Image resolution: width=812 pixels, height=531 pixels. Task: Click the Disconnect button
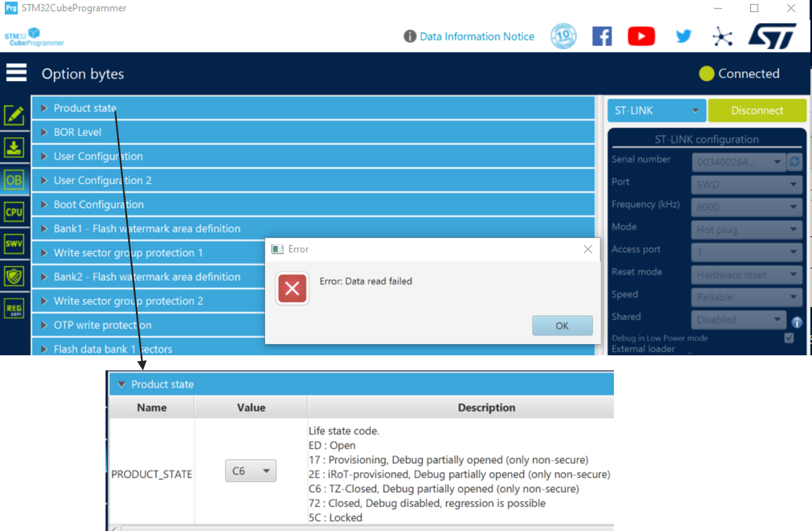point(756,111)
